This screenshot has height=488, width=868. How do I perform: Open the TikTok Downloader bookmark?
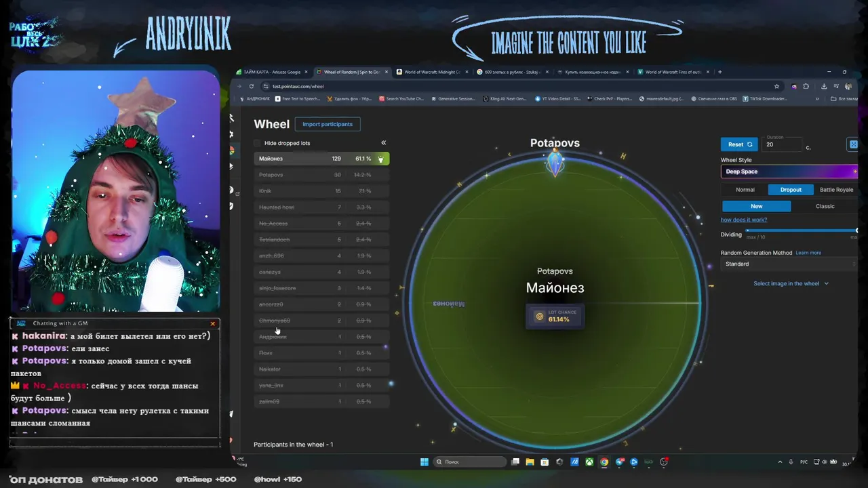pos(766,99)
